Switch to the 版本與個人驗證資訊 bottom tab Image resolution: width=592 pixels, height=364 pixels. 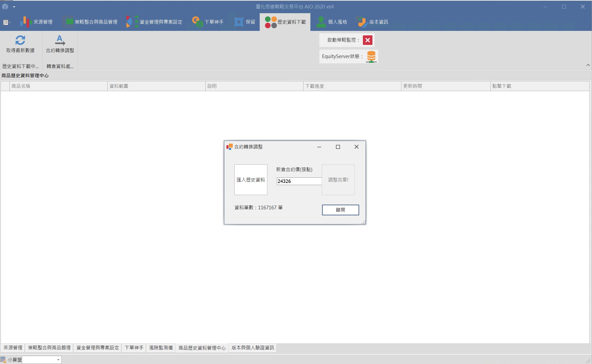(x=253, y=348)
